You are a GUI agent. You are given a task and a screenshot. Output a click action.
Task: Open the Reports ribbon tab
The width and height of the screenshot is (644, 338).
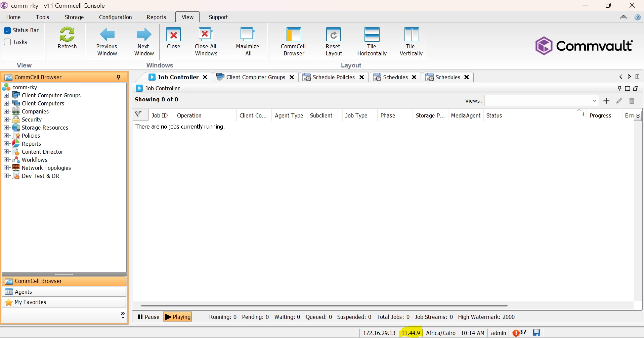coord(156,17)
